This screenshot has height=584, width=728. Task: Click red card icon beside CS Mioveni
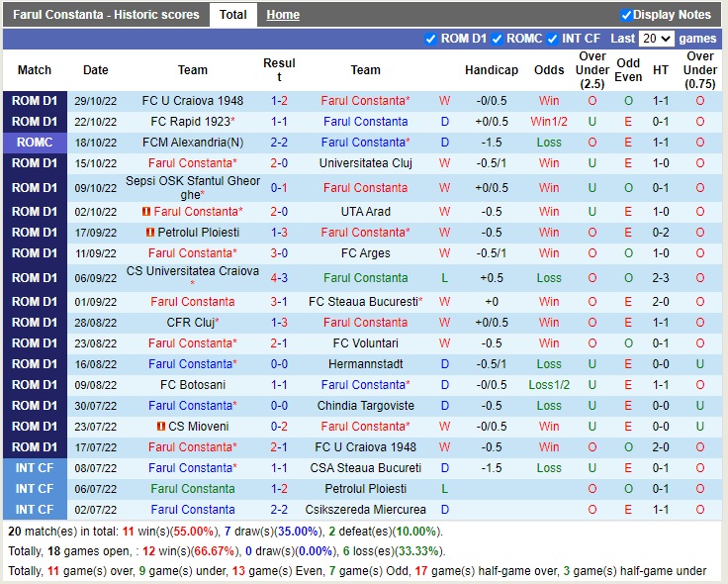point(161,427)
